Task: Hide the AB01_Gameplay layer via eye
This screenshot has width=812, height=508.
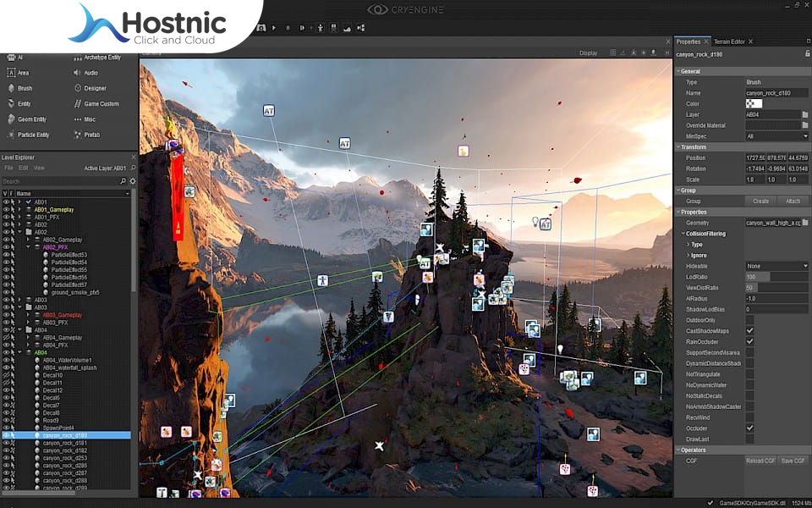Action: click(6, 210)
